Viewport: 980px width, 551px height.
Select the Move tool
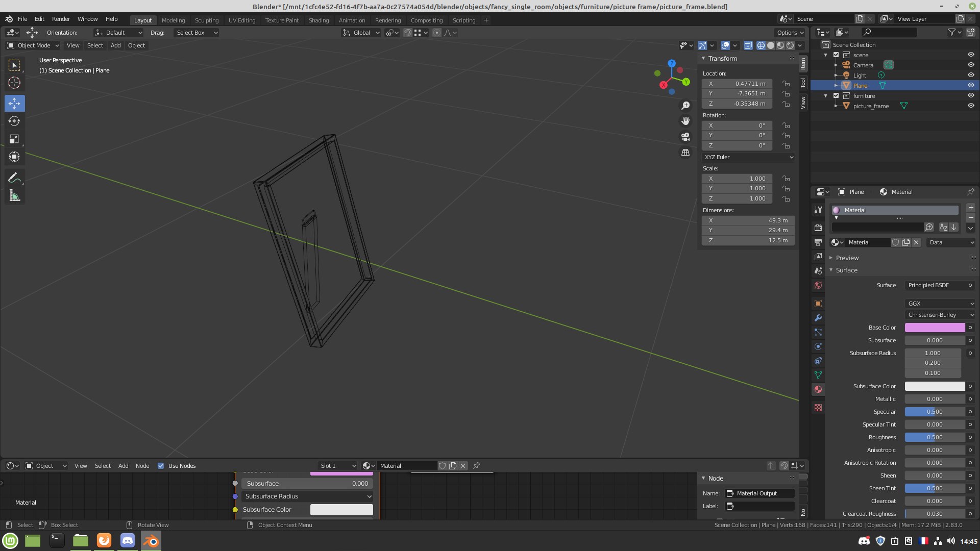coord(14,103)
